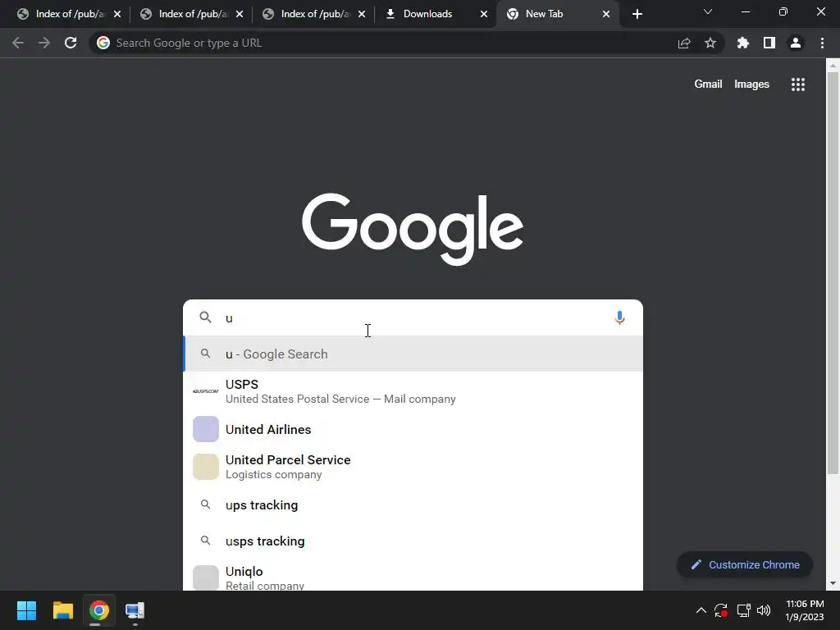Open the network tray icon
Viewport: 840px width, 630px height.
click(743, 610)
